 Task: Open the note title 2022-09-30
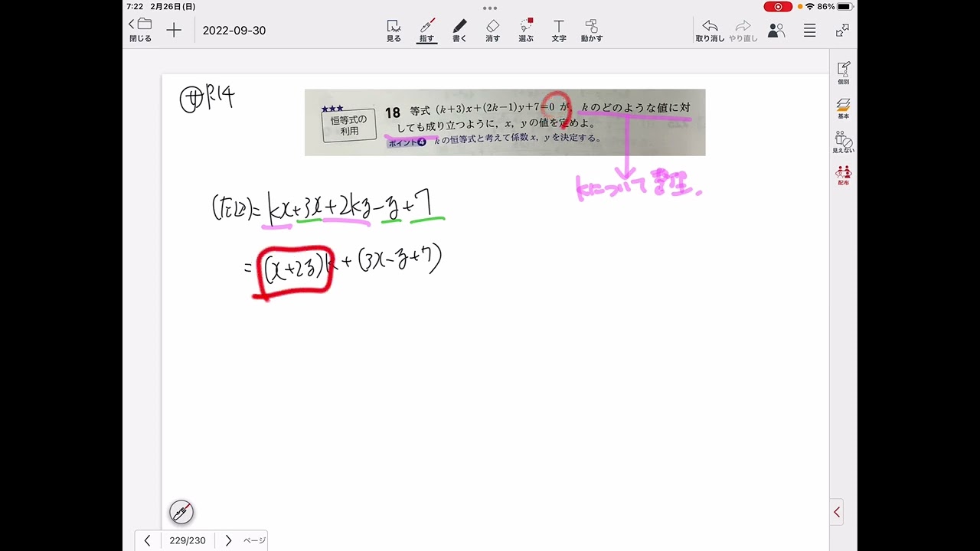click(234, 31)
